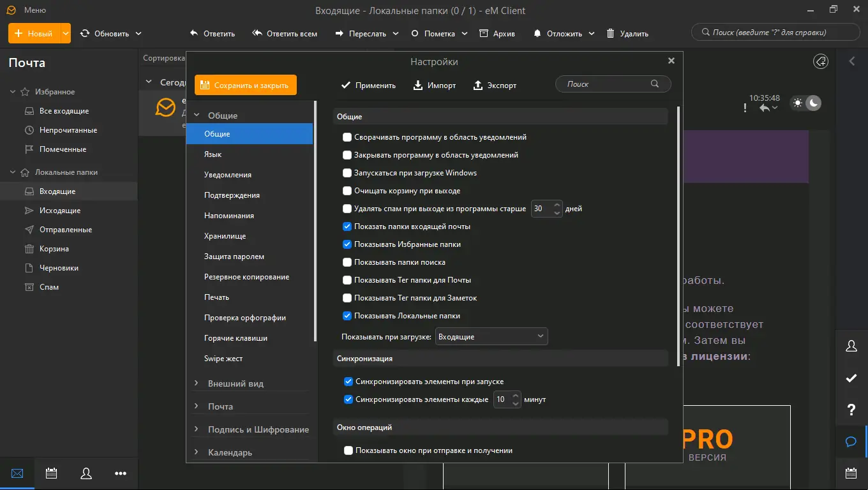Image resolution: width=868 pixels, height=490 pixels.
Task: Open the calendar view icon in bottom bar
Action: 52,473
